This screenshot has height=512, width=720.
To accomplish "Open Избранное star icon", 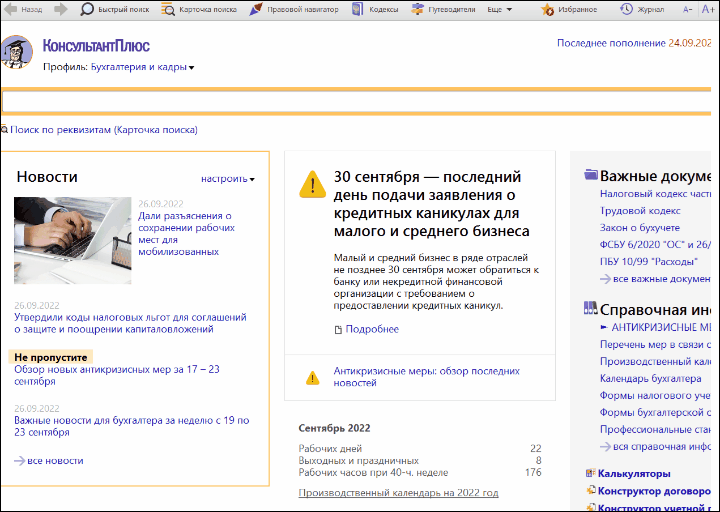I will pyautogui.click(x=569, y=9).
